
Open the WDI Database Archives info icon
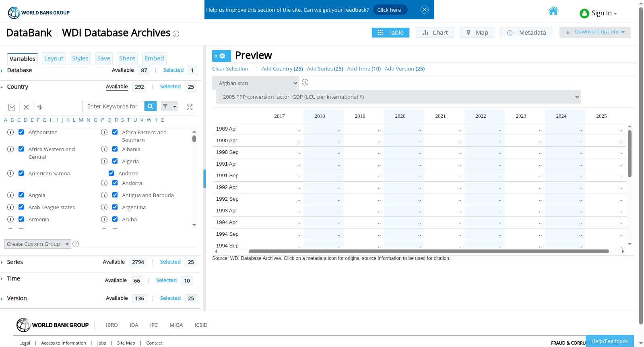click(x=176, y=34)
